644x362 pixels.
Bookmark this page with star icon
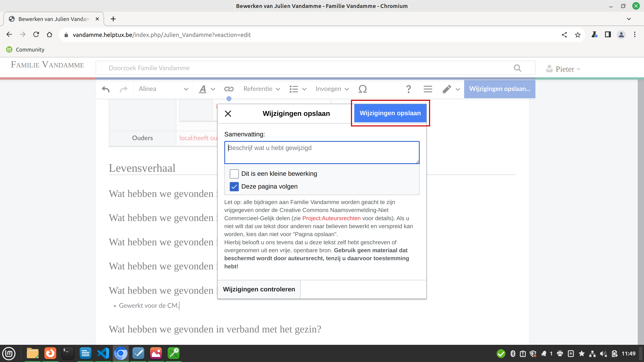pos(578,35)
